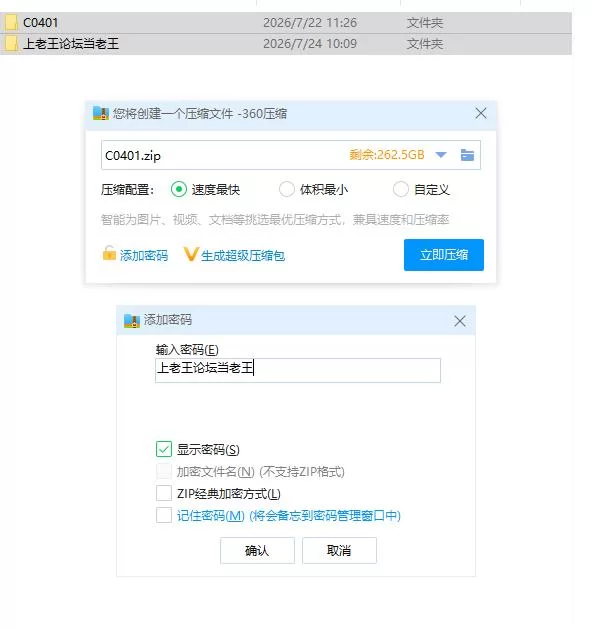The height and width of the screenshot is (629, 592).
Task: Select the 上老王论坛当老王 folder icon
Action: (11, 44)
